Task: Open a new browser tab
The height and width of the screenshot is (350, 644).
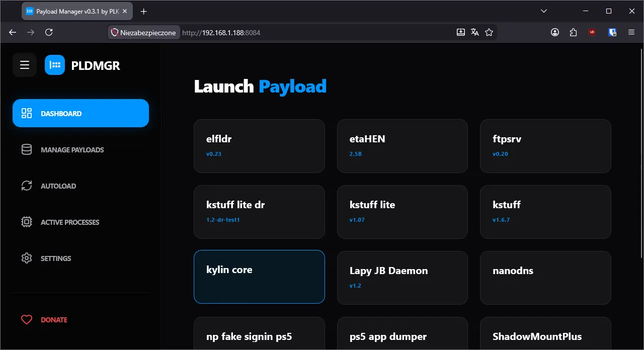Action: (144, 11)
